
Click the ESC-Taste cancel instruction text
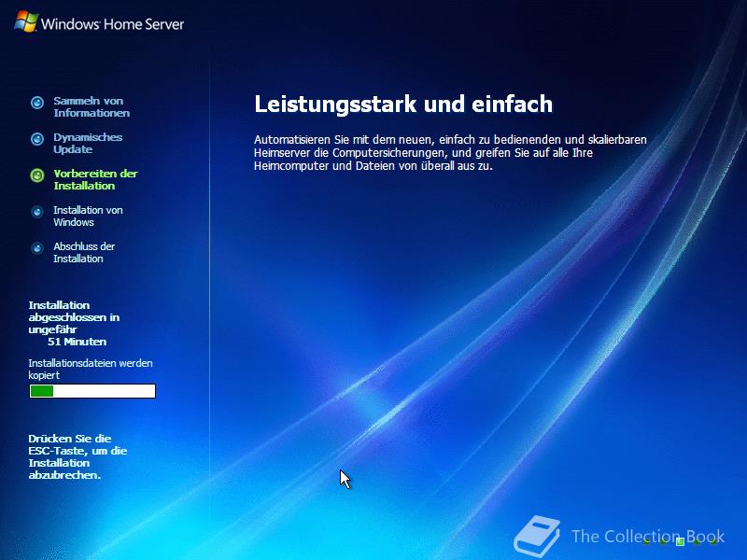click(x=78, y=456)
